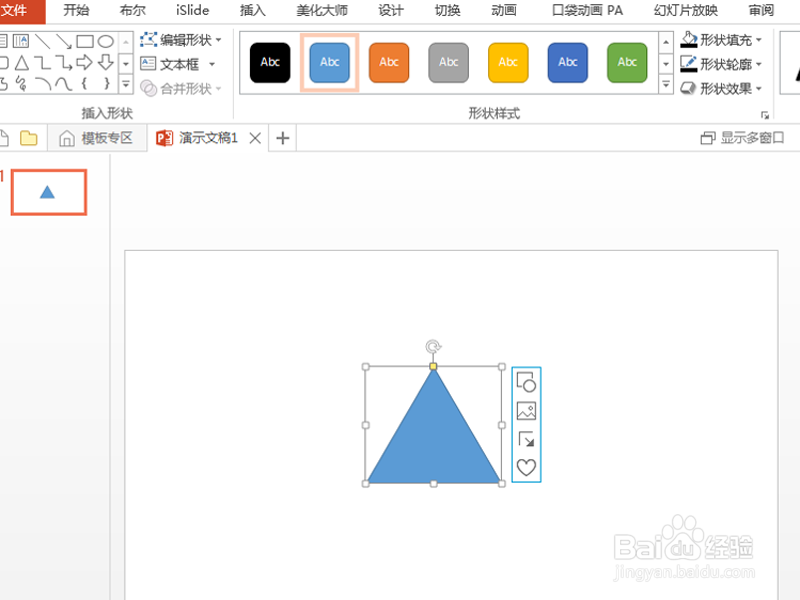Select the oval shape
800x600 pixels.
point(106,41)
